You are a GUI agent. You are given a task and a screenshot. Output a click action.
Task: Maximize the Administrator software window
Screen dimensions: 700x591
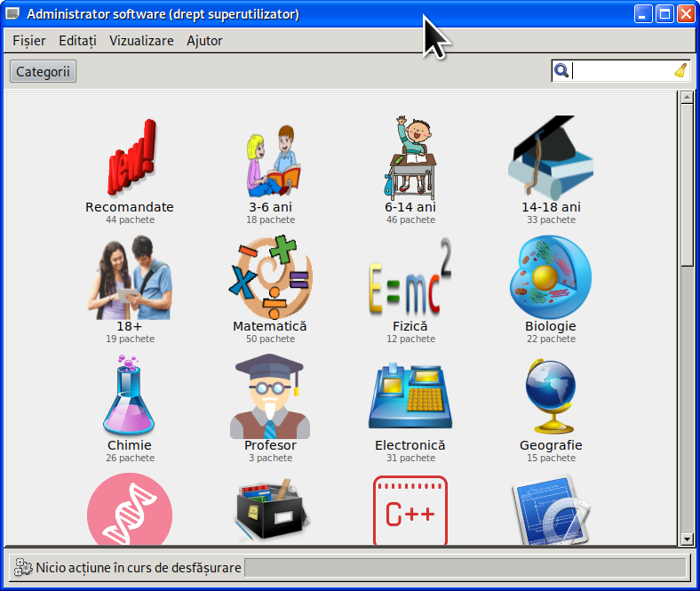664,14
